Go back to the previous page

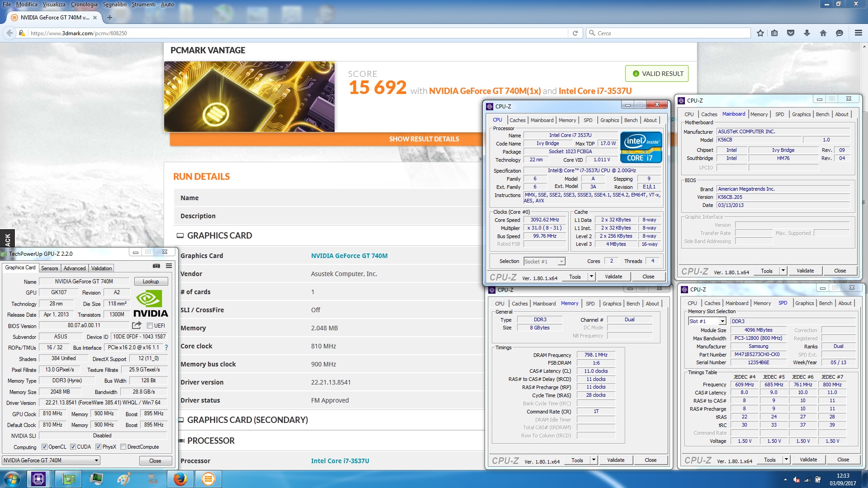(x=9, y=33)
